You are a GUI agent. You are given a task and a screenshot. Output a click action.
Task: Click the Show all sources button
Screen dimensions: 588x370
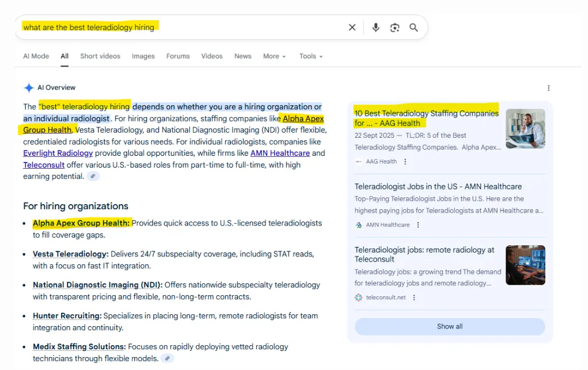click(450, 327)
